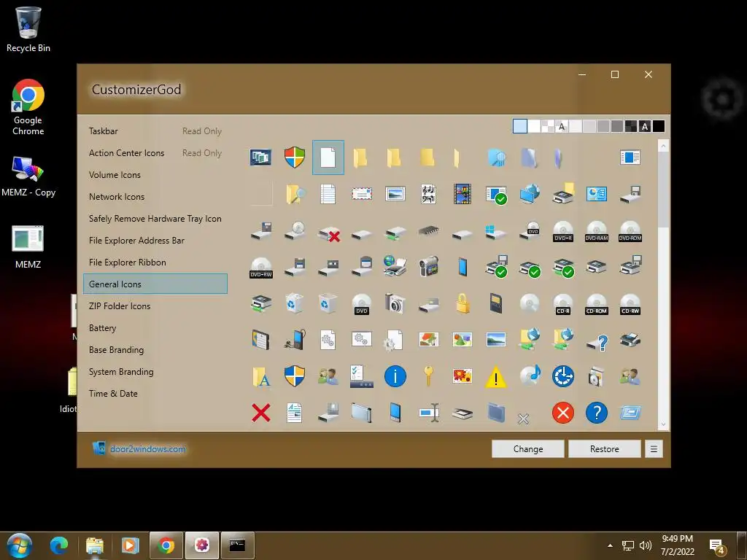Screen dimensions: 747x560
Task: Select the DVD-RAM disc icon
Action: tap(597, 231)
